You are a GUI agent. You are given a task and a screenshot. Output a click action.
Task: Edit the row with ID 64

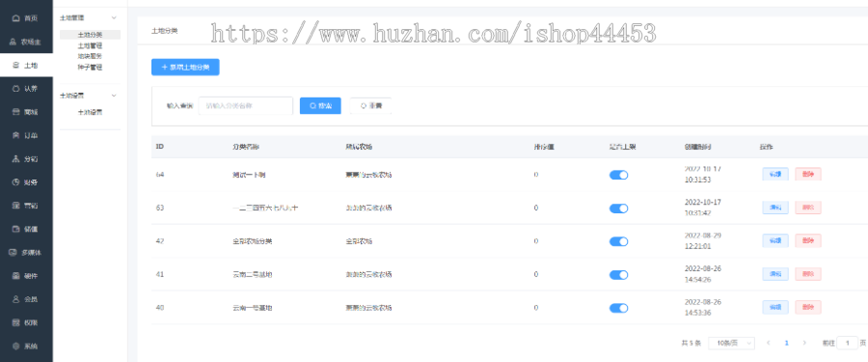pos(775,174)
